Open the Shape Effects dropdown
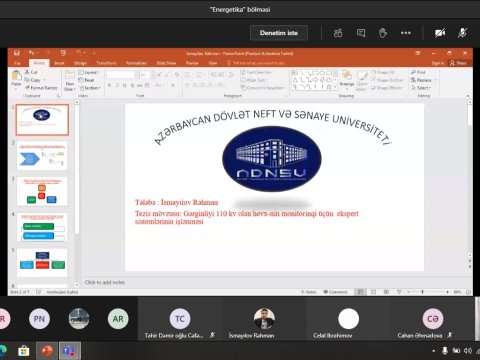480x360 pixels. pos(387,88)
